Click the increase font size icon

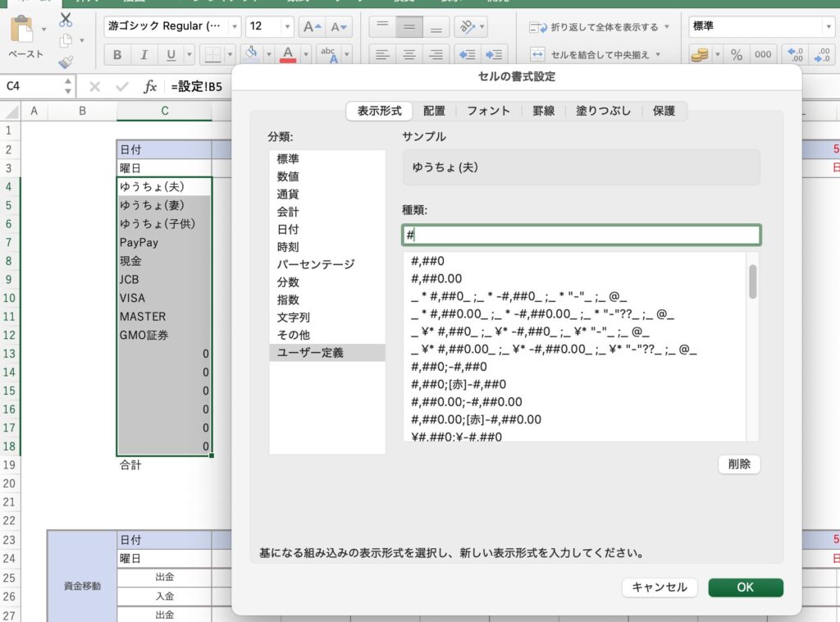point(312,26)
